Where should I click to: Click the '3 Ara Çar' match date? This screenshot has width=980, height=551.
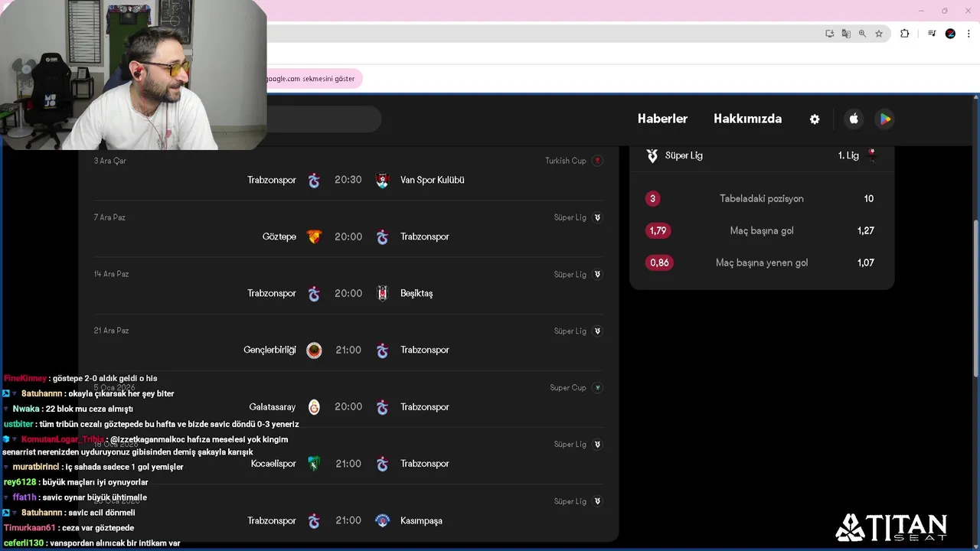[x=110, y=161]
